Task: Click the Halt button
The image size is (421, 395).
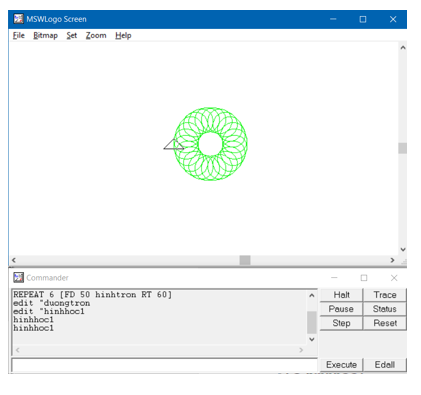Action: 341,295
